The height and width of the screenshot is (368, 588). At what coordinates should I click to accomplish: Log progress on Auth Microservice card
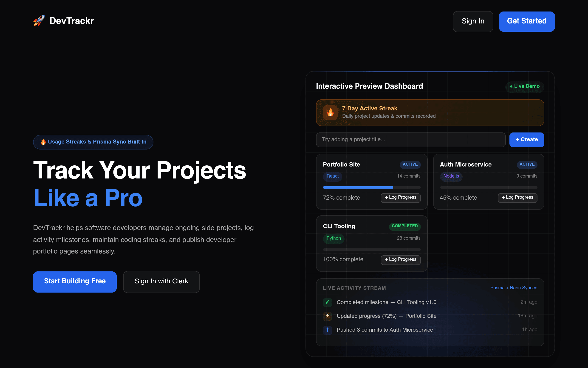point(517,197)
